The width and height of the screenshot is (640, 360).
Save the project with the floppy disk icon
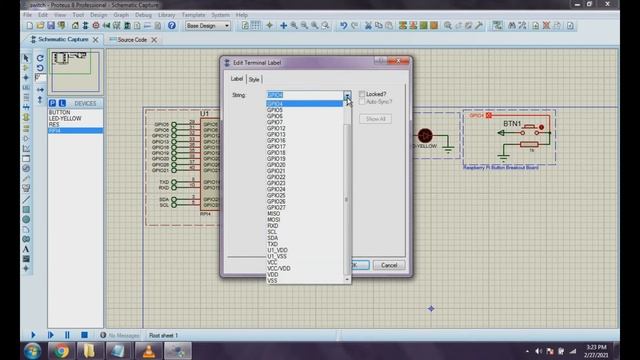click(x=51, y=26)
